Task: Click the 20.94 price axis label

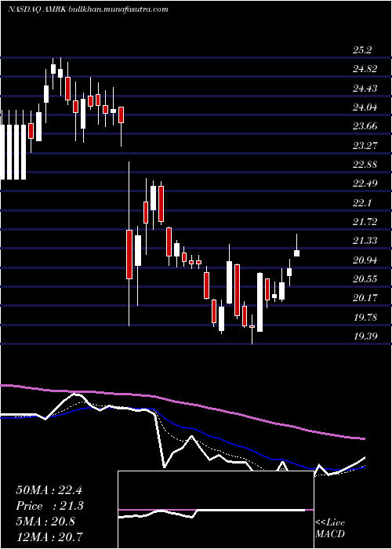Action: coord(365,260)
